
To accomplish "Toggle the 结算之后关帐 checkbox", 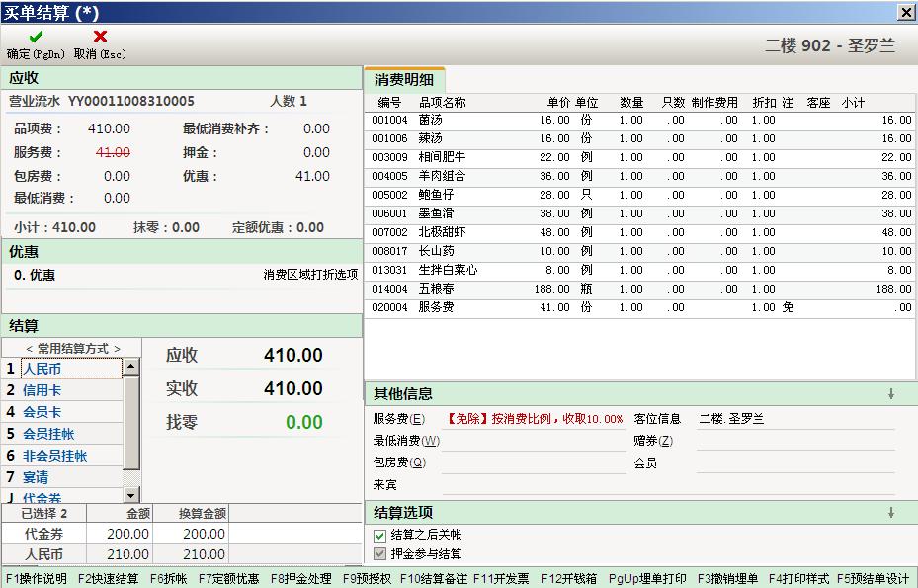I will (x=380, y=536).
